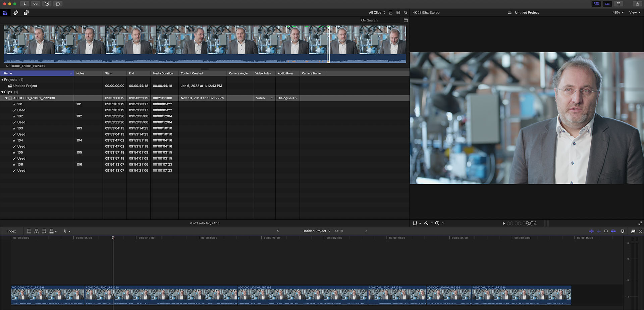
Task: Open the Titles and Generators sidebar
Action: tap(26, 13)
